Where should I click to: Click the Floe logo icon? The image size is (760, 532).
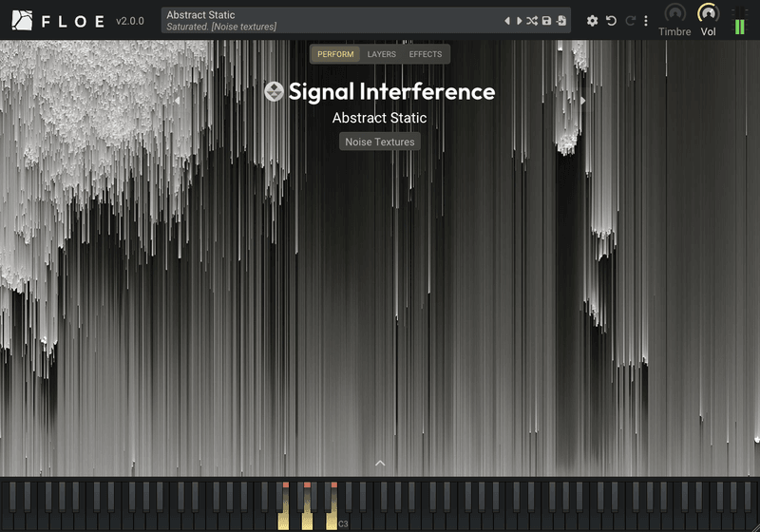tap(22, 21)
